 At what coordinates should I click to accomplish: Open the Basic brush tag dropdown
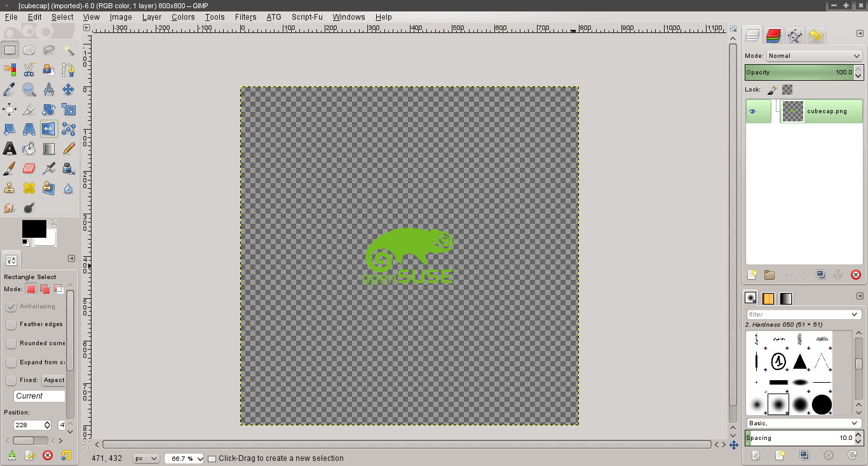click(x=804, y=423)
